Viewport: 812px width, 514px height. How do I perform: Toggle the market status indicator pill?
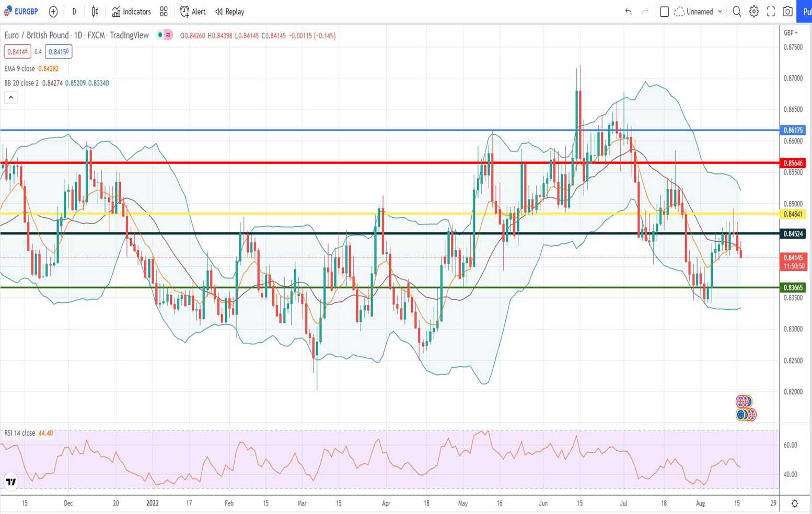tap(165, 36)
